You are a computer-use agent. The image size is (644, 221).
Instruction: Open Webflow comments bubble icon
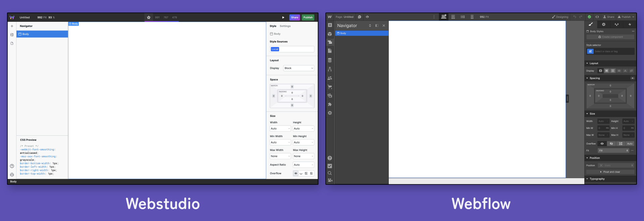360,17
